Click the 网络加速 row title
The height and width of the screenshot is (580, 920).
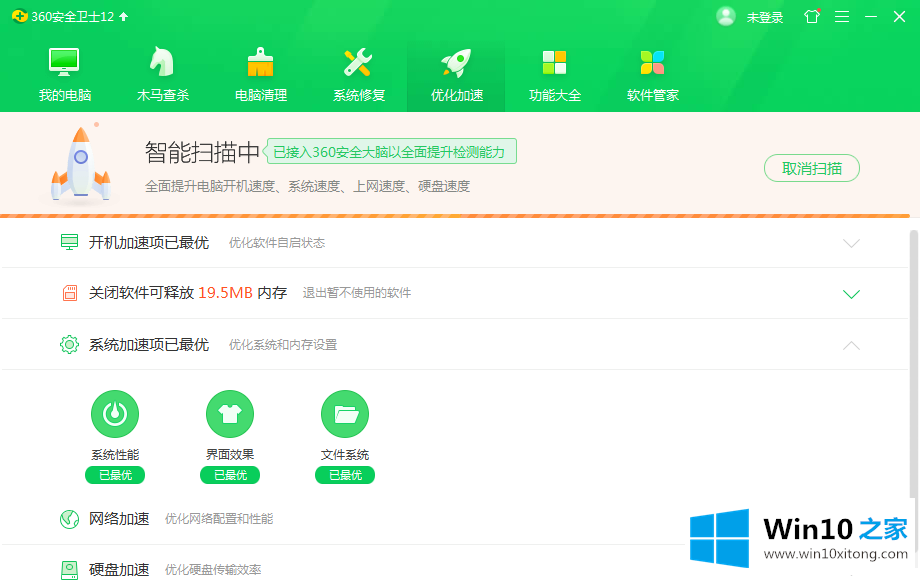click(119, 519)
